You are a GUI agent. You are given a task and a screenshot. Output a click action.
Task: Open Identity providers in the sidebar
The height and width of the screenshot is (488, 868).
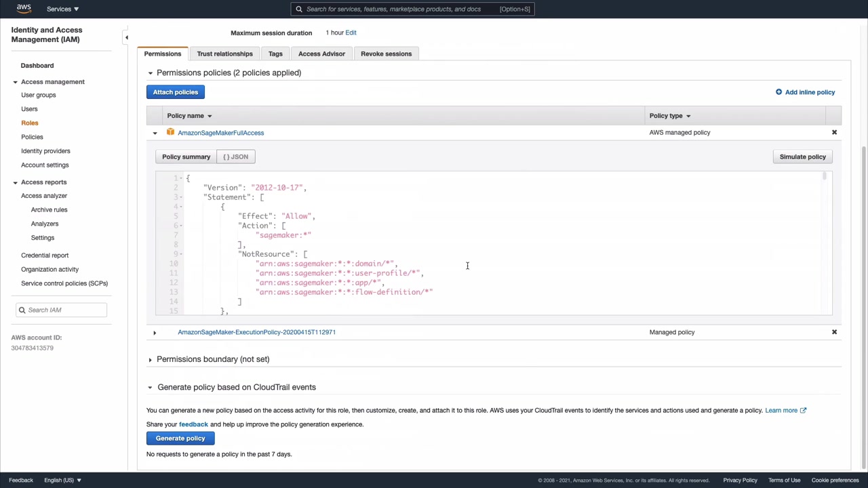45,151
